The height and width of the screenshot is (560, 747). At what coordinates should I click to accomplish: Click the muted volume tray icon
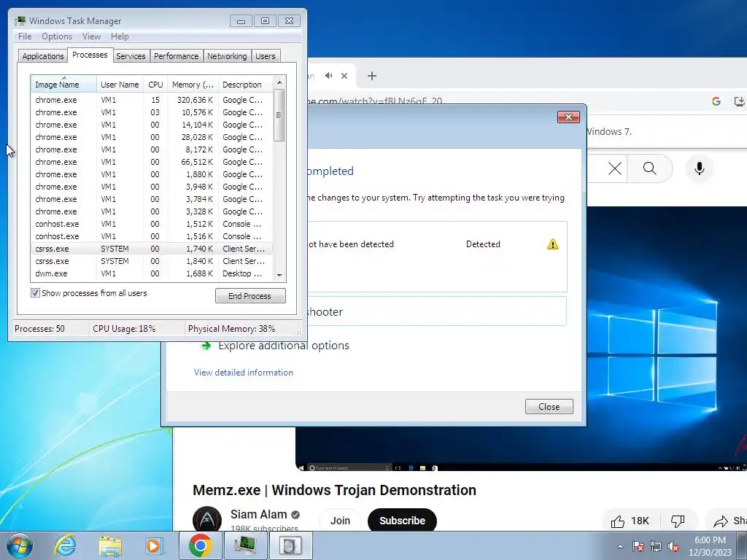[x=673, y=546]
